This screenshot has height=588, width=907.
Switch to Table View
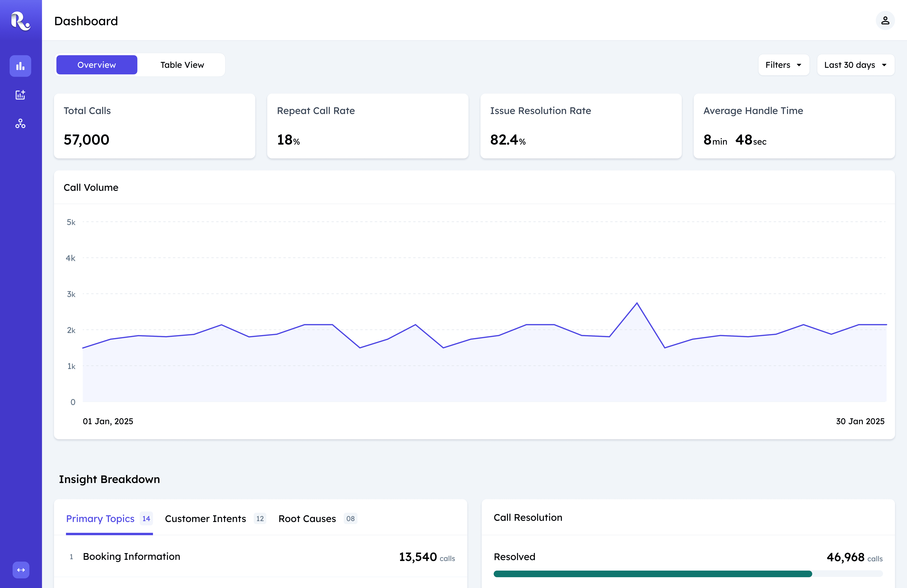pos(182,65)
